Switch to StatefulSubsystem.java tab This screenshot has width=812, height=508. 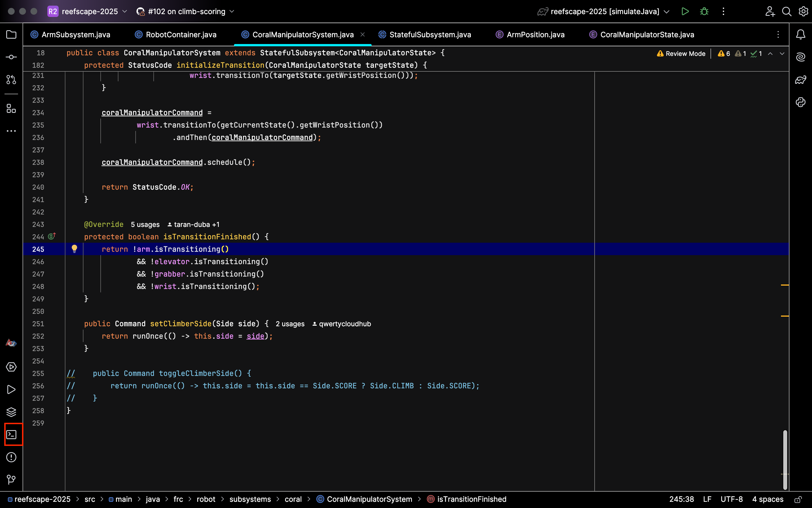(x=425, y=35)
